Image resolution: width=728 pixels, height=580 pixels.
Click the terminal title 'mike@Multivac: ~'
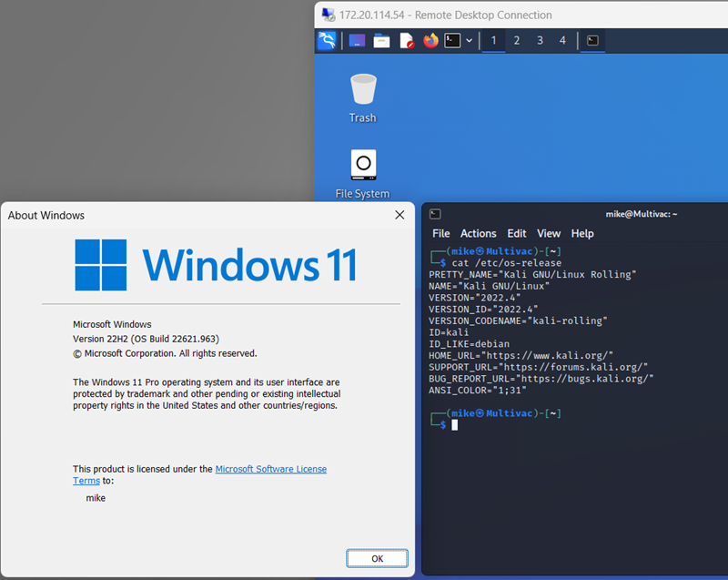pyautogui.click(x=642, y=214)
